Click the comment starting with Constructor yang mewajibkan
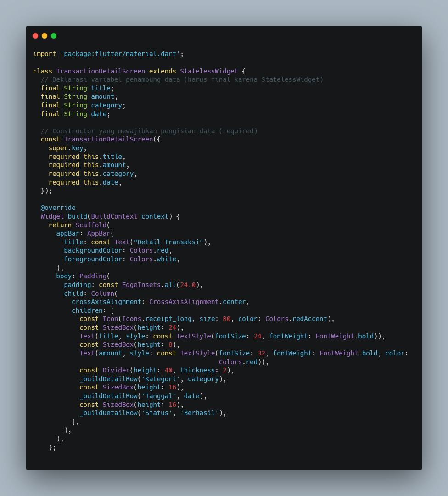Screen dimensions: 448x496 pyautogui.click(x=149, y=131)
